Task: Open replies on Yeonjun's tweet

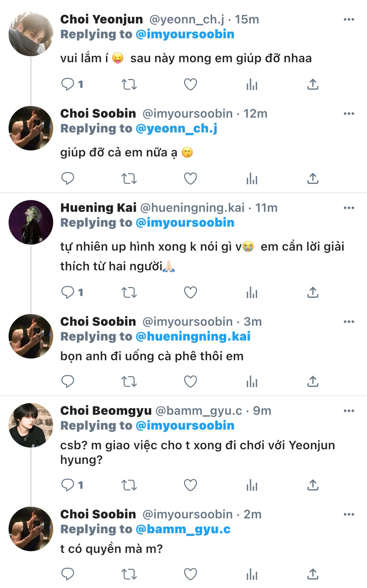Action: coord(68,84)
